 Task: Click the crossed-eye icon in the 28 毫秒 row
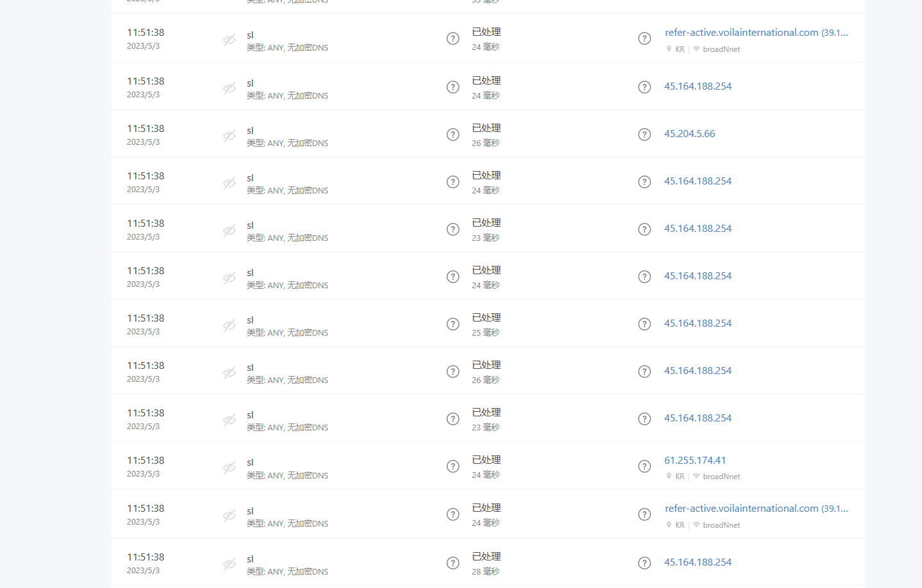pos(229,564)
